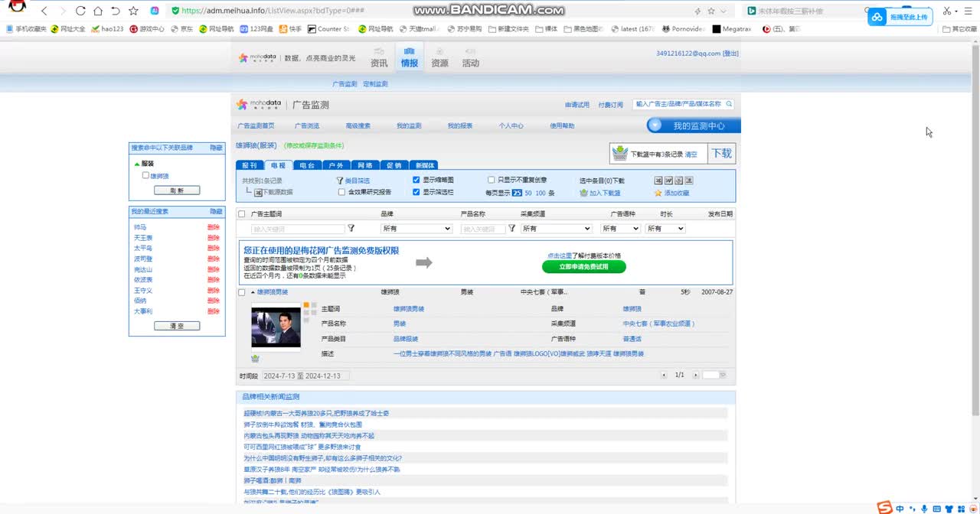Hide the 我的最近搜索 panel

coord(217,211)
